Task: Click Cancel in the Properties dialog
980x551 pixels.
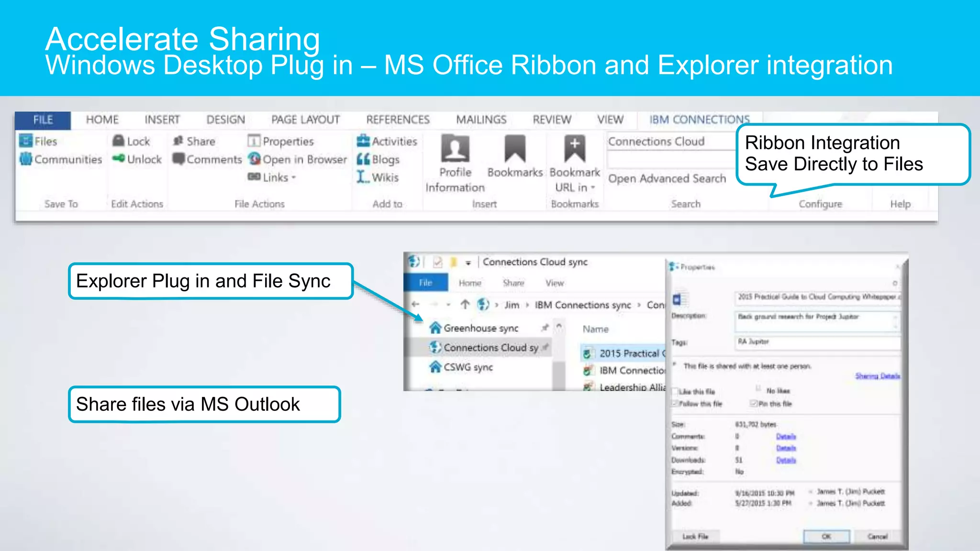Action: pyautogui.click(x=878, y=537)
